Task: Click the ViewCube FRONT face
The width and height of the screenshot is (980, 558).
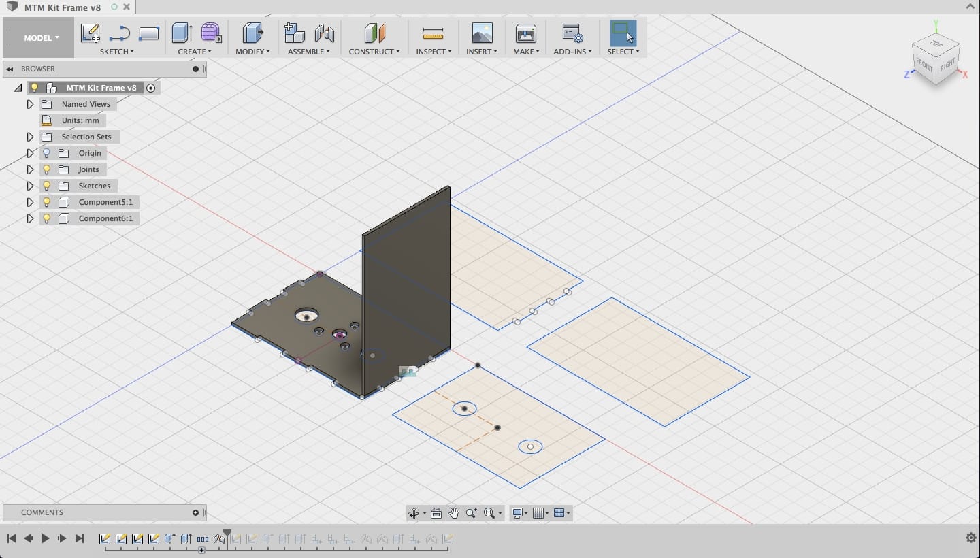Action: [x=924, y=65]
